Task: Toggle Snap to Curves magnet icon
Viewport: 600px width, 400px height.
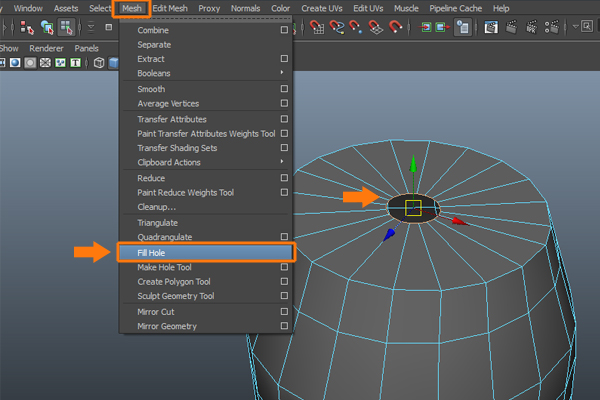Action: [x=338, y=27]
